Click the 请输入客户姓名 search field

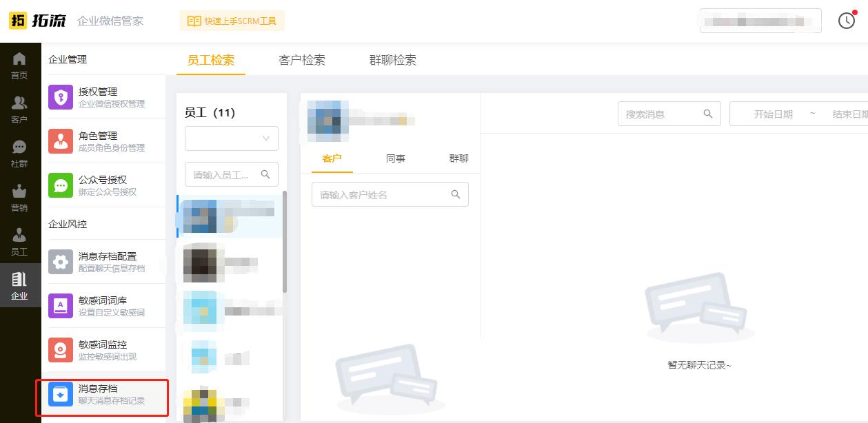pos(390,194)
